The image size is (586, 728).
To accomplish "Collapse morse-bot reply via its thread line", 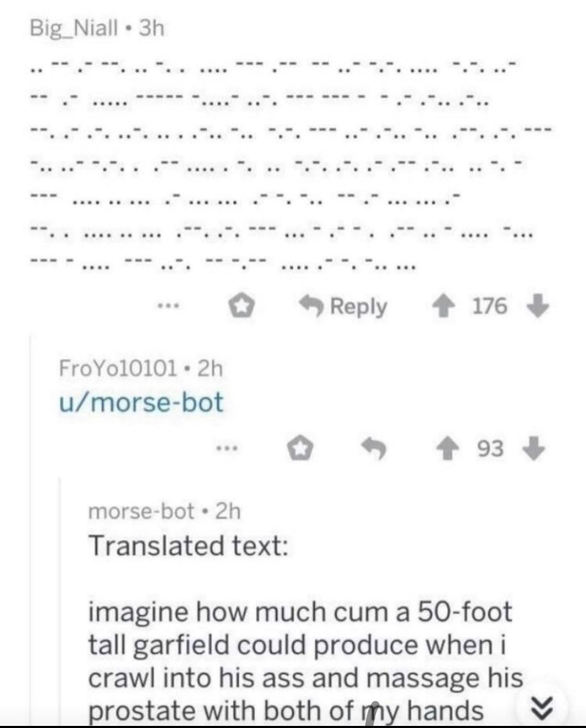I will 61,599.
